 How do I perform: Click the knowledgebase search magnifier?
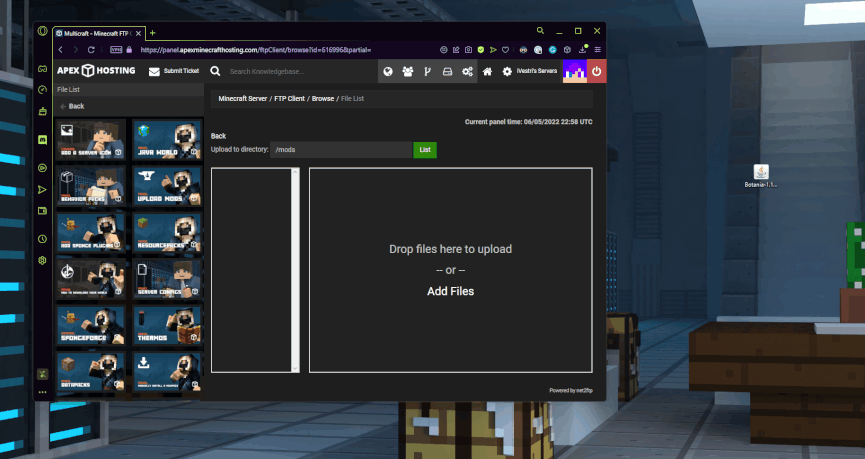tap(215, 71)
